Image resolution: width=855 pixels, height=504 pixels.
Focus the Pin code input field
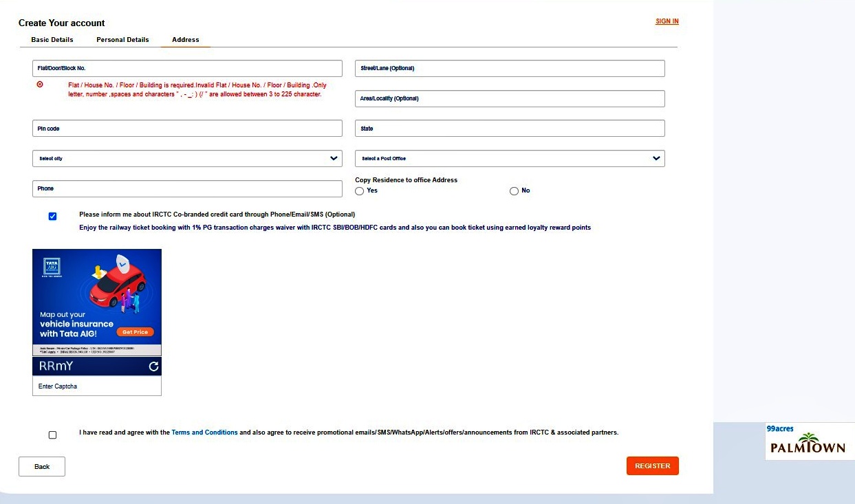point(187,129)
